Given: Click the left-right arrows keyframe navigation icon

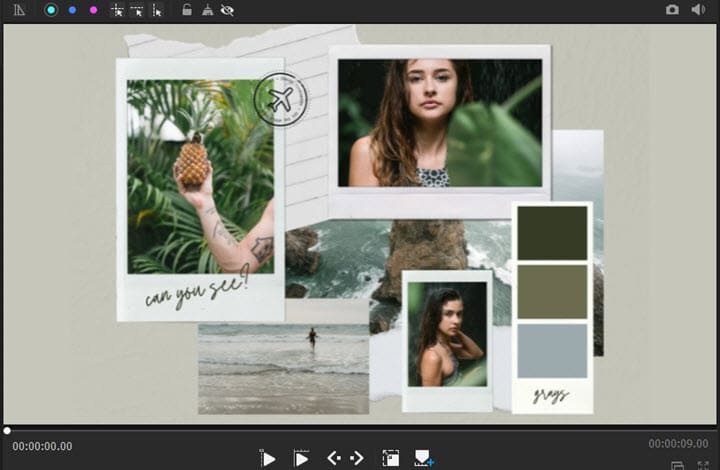Looking at the screenshot, I should [345, 458].
